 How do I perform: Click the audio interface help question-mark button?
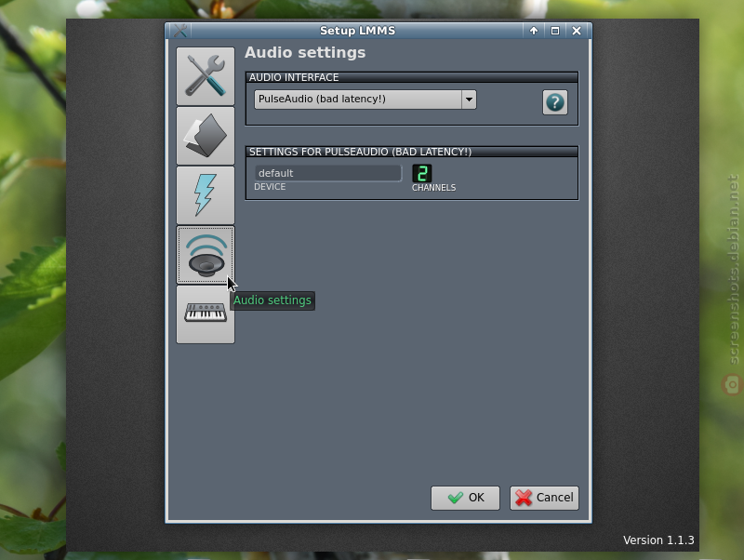[554, 102]
